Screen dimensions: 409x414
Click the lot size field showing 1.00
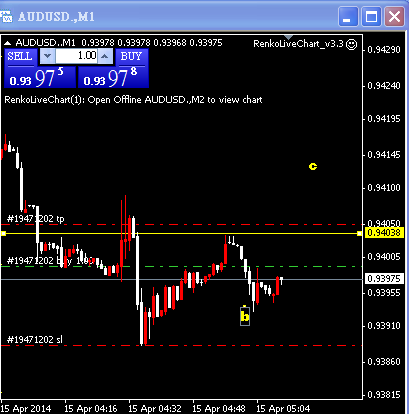[x=76, y=56]
